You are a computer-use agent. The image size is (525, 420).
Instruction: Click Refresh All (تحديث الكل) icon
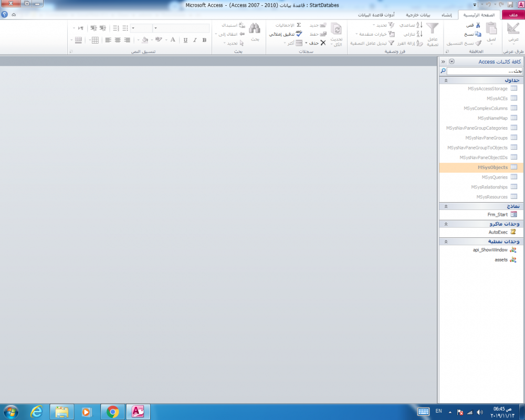click(336, 29)
